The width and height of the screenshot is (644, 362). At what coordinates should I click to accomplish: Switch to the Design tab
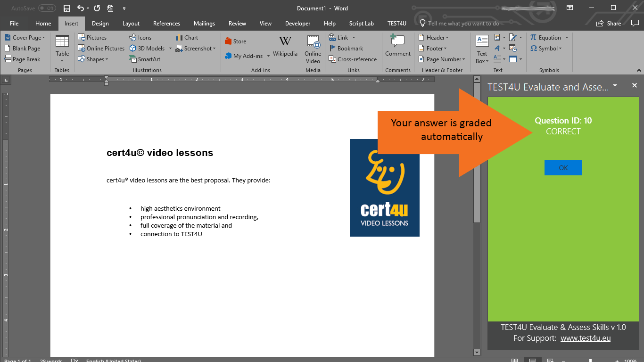[x=100, y=24]
